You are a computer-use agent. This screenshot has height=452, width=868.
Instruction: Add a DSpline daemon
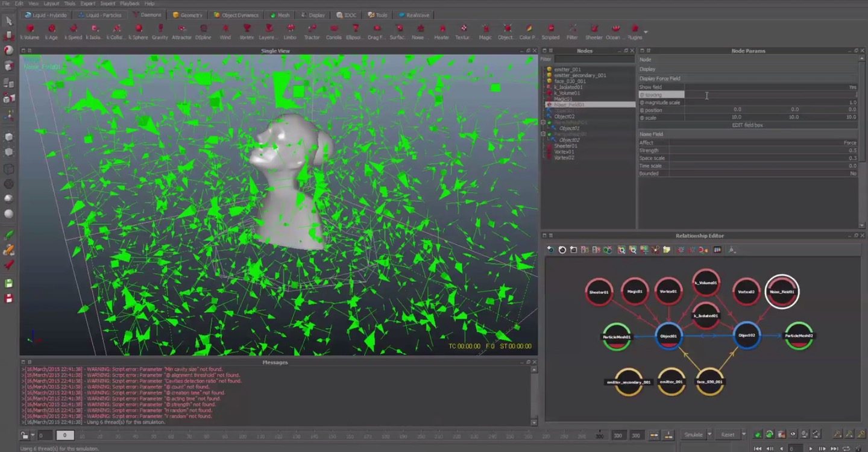point(203,31)
